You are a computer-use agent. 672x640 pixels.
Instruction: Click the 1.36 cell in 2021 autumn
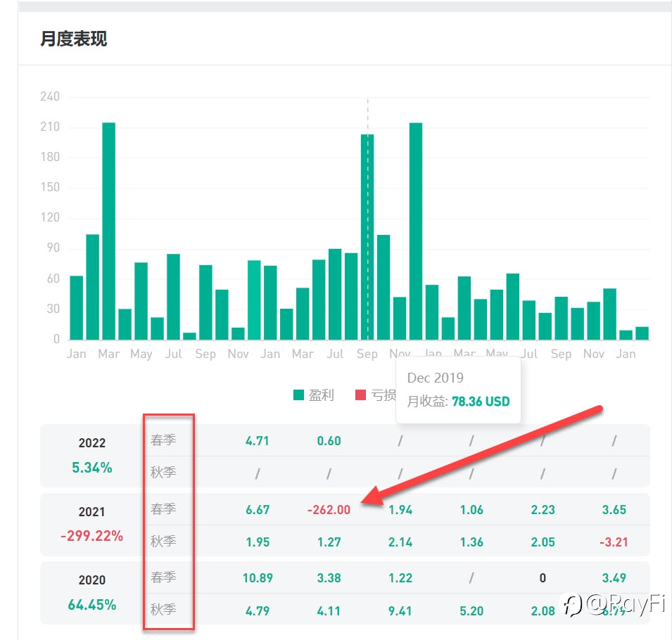click(x=471, y=542)
